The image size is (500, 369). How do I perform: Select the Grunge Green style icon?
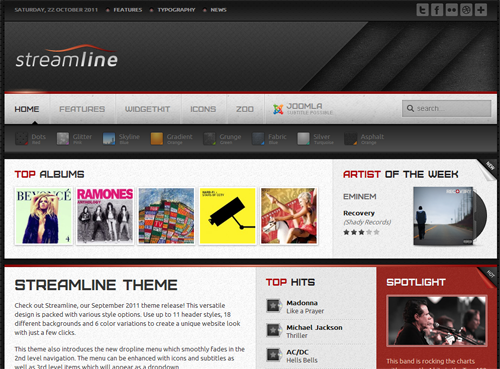209,138
